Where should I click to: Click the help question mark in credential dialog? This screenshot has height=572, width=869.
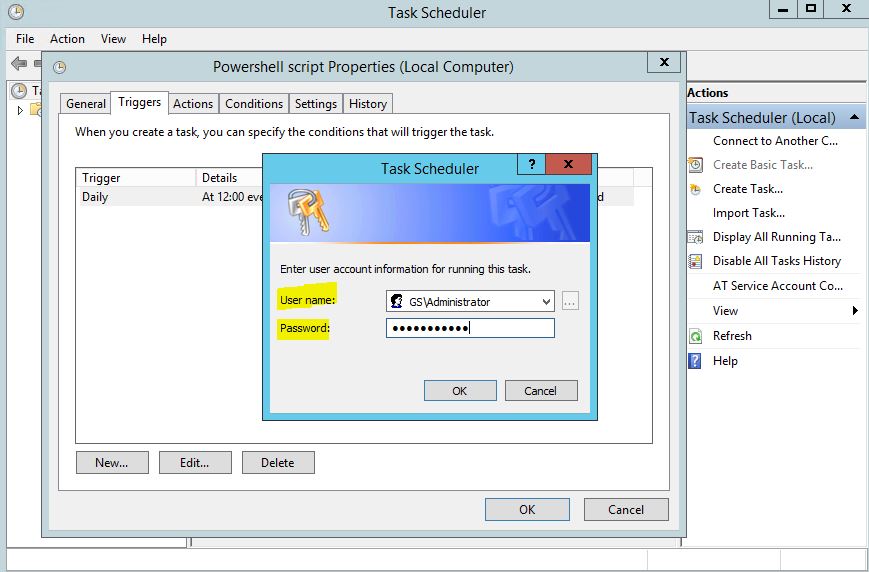[531, 164]
